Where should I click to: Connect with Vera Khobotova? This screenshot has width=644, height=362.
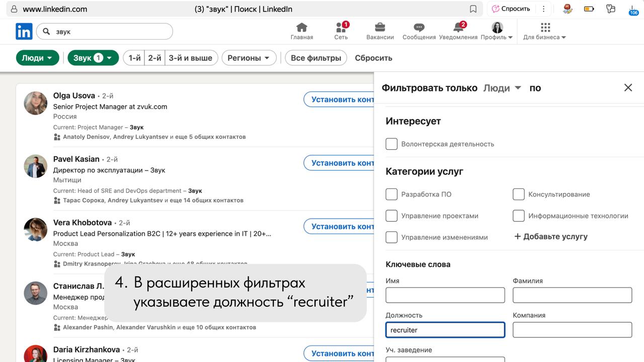[339, 226]
